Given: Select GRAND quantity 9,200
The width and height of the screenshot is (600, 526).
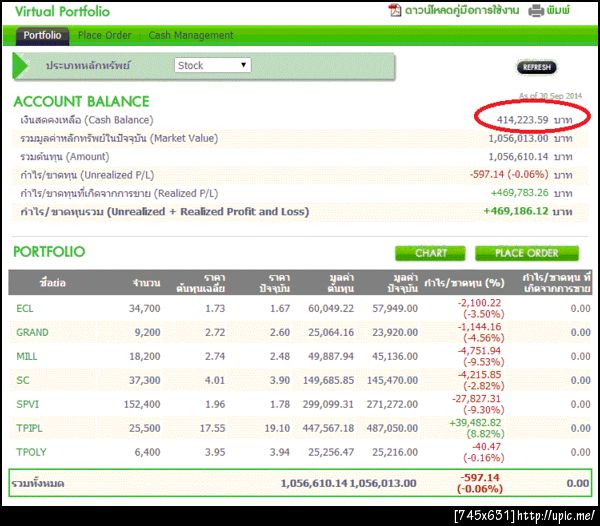Looking at the screenshot, I should point(147,332).
